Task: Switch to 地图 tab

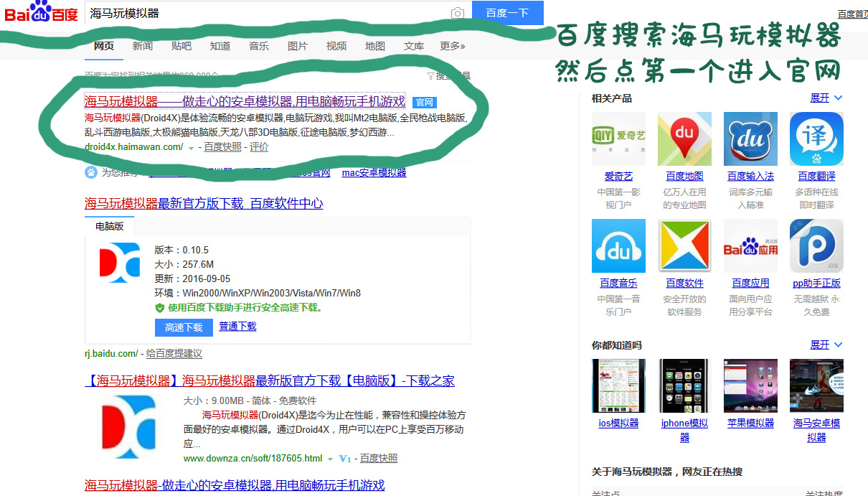Action: 375,46
